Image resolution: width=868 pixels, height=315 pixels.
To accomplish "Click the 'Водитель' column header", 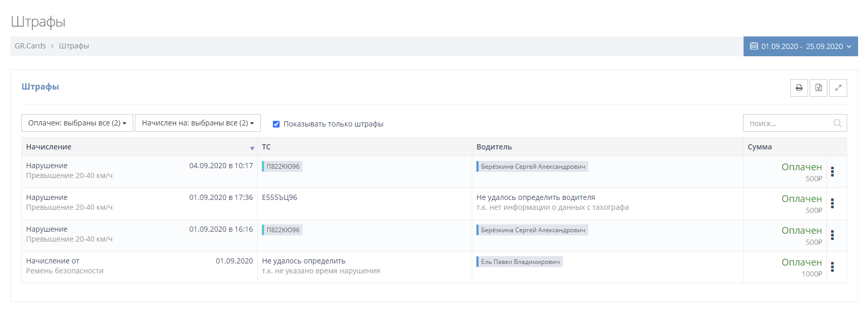I will coord(494,147).
